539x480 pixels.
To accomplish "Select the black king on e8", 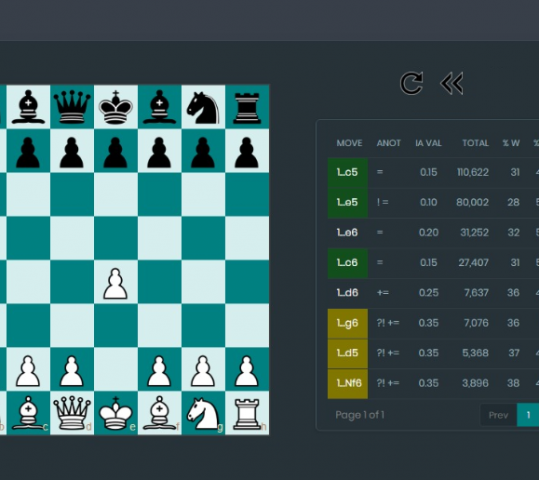I will pyautogui.click(x=116, y=107).
